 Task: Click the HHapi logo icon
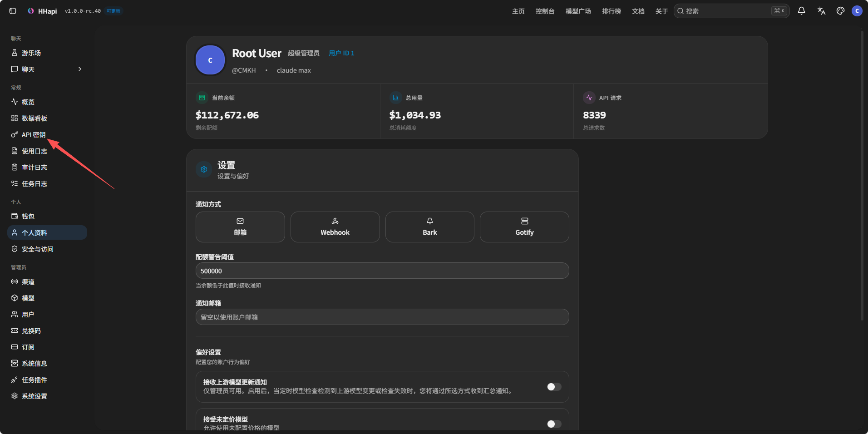pos(30,11)
